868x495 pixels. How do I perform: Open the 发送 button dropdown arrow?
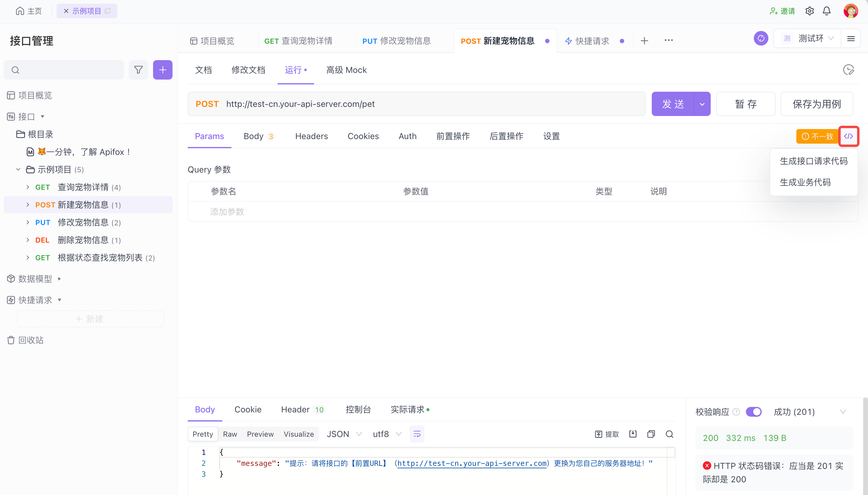[702, 104]
